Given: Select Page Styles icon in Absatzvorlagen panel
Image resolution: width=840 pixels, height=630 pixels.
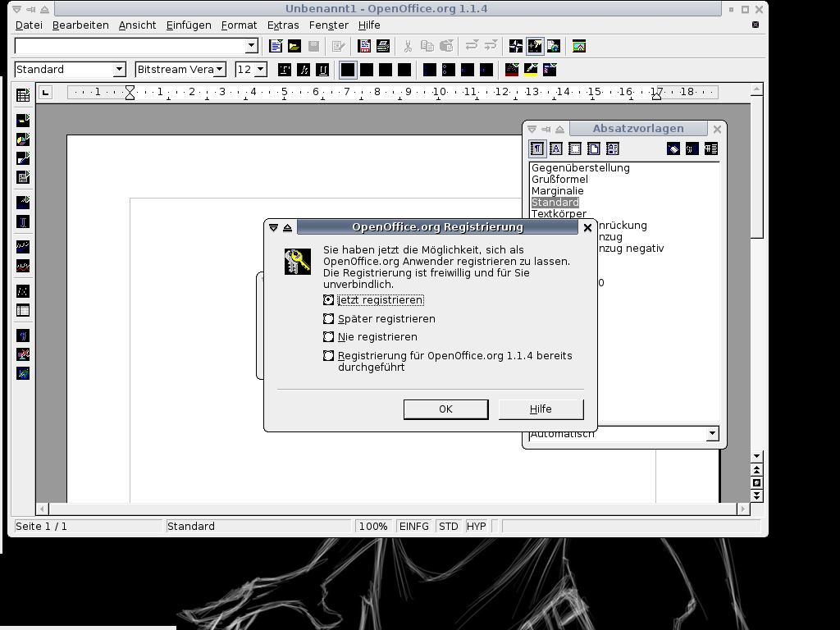Looking at the screenshot, I should (x=594, y=148).
